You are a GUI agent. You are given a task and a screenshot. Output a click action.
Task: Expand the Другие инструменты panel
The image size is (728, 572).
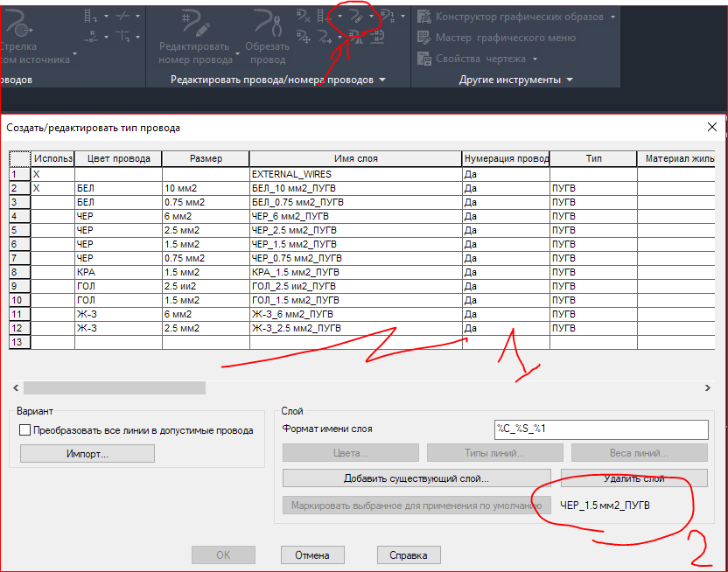[514, 79]
